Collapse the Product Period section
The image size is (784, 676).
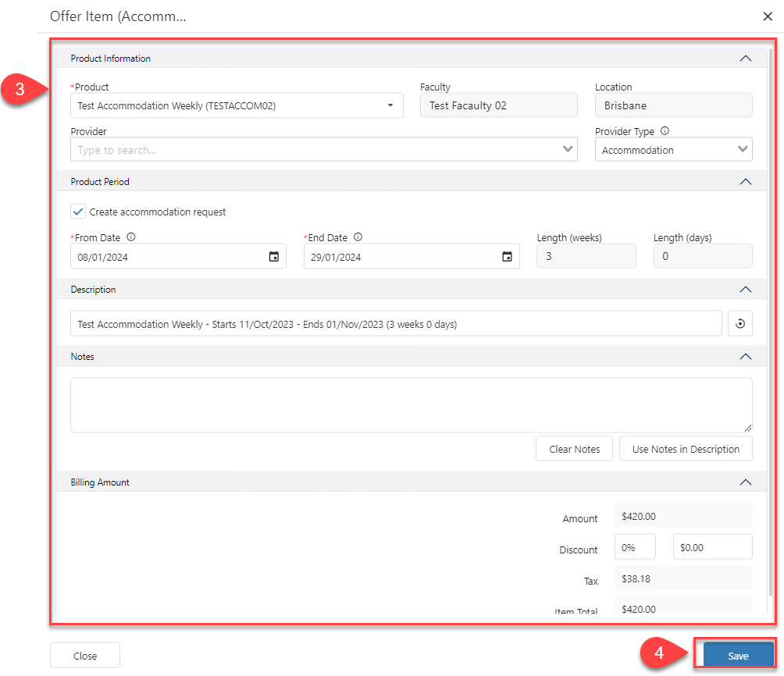click(745, 182)
